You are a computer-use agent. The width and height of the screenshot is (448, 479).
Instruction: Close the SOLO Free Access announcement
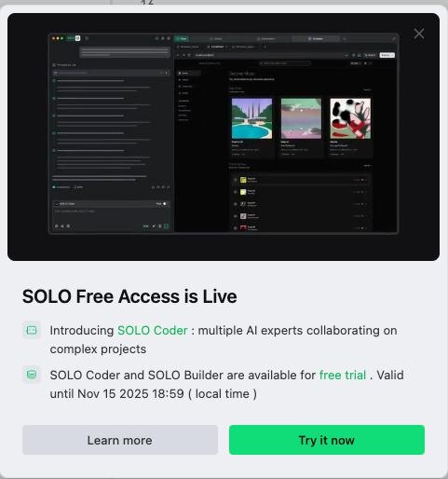(x=419, y=34)
